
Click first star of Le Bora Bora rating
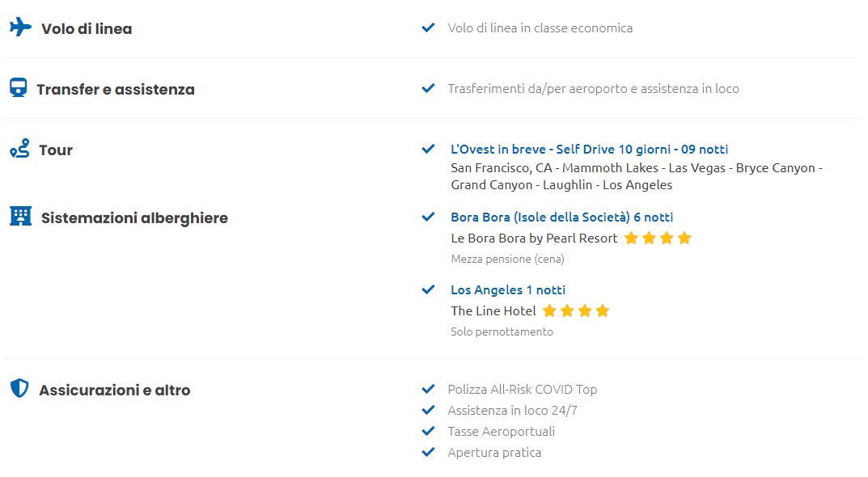click(x=631, y=238)
